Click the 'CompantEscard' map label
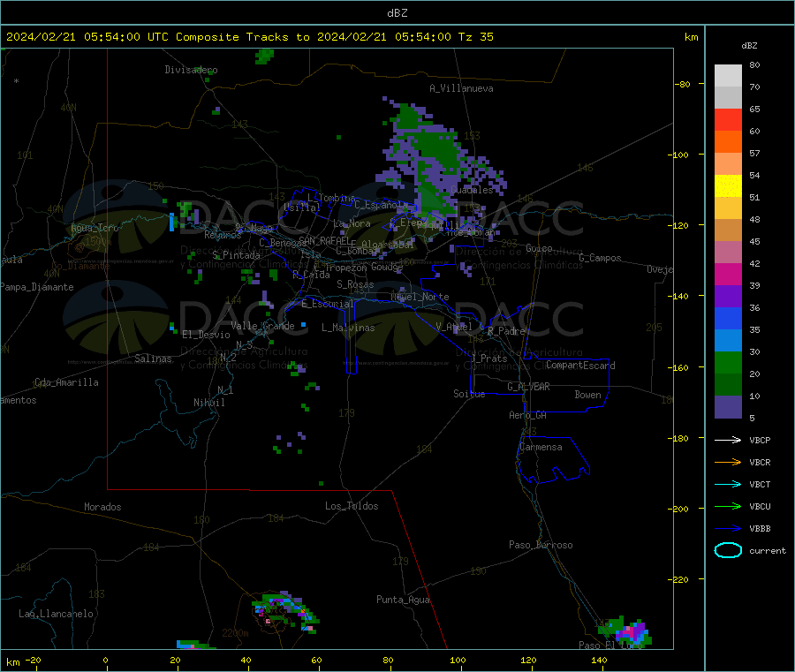795x672 pixels. pyautogui.click(x=580, y=365)
